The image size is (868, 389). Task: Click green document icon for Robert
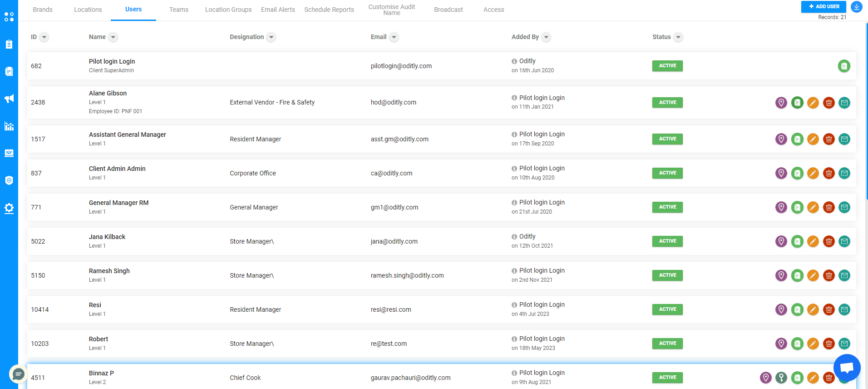797,344
